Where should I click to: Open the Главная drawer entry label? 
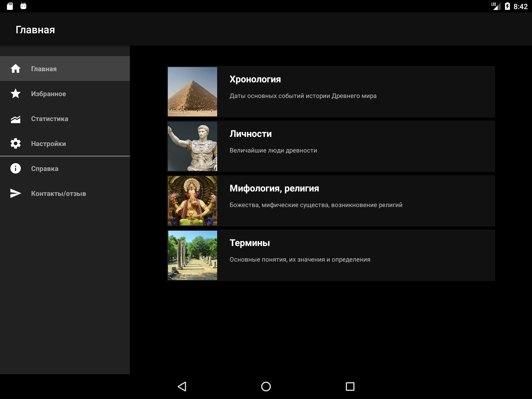coord(44,69)
